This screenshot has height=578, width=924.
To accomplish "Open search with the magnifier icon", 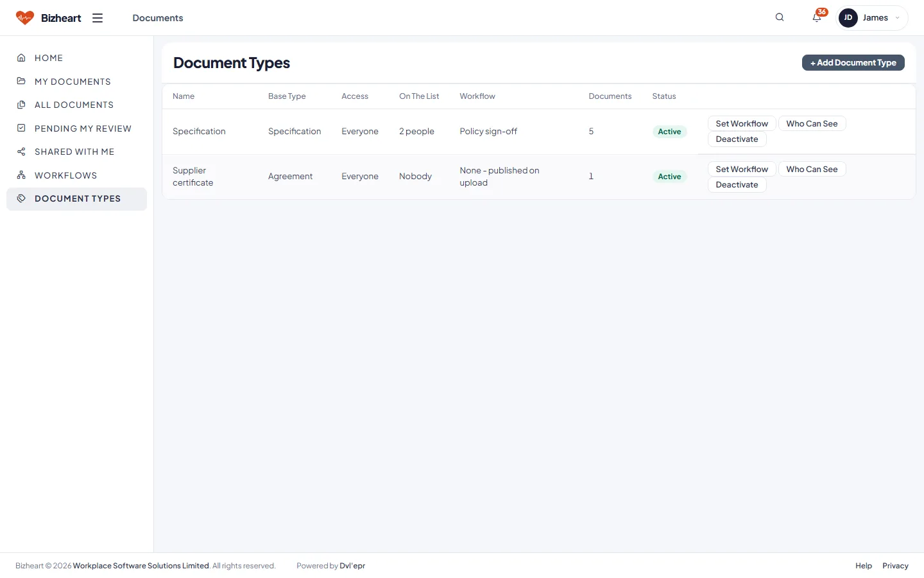I will 780,17.
